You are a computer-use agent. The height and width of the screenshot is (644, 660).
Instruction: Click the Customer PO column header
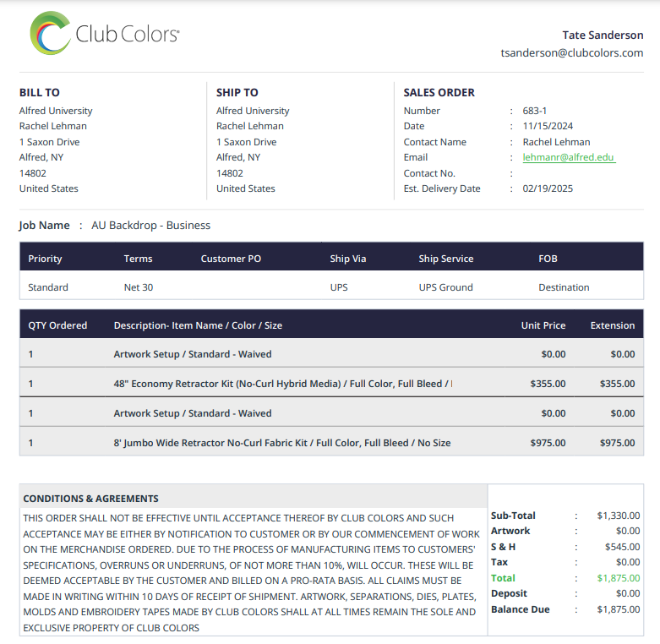click(x=231, y=259)
